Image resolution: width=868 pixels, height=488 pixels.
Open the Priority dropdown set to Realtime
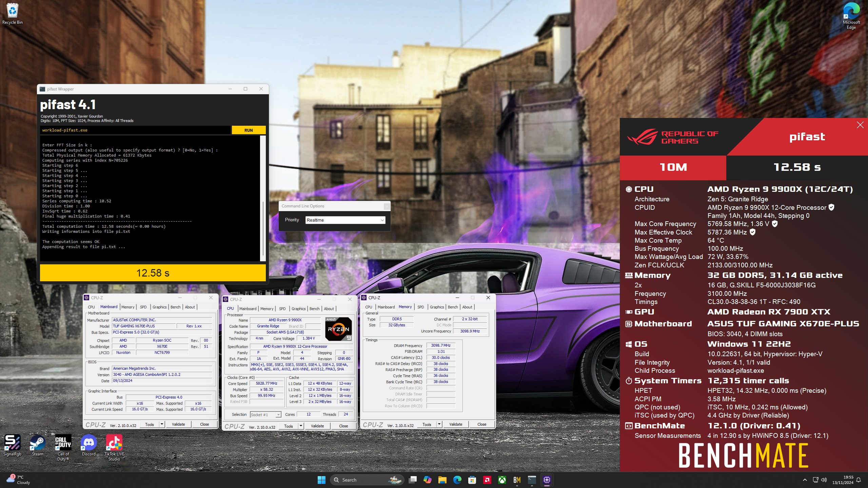pyautogui.click(x=345, y=220)
